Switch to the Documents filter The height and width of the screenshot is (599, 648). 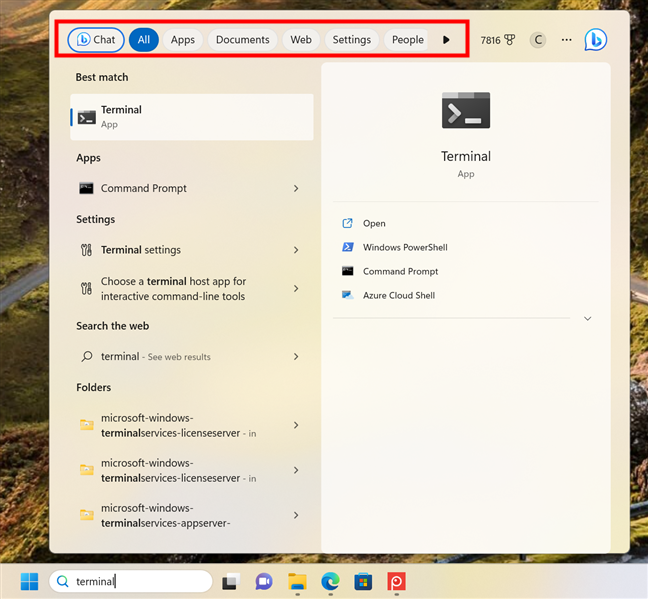click(243, 40)
